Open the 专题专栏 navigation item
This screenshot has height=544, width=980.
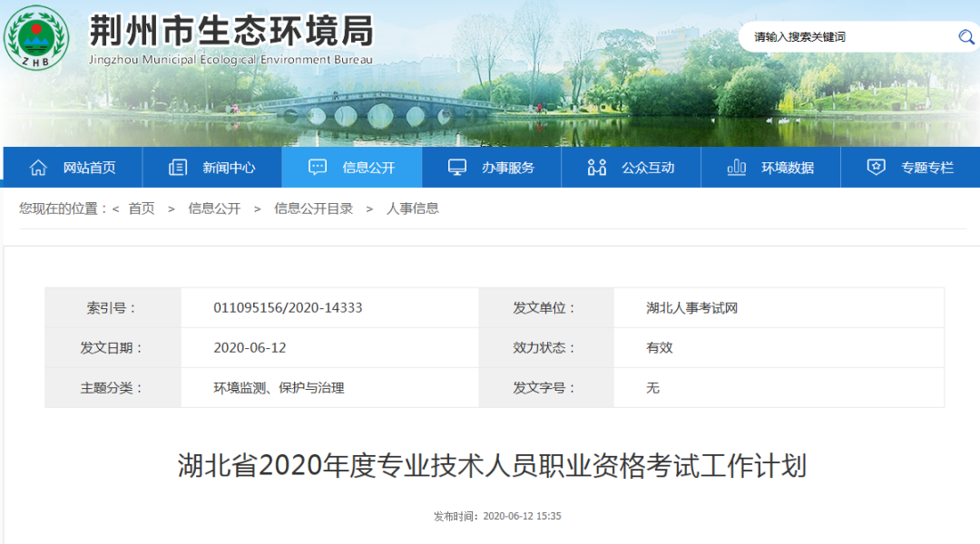927,168
